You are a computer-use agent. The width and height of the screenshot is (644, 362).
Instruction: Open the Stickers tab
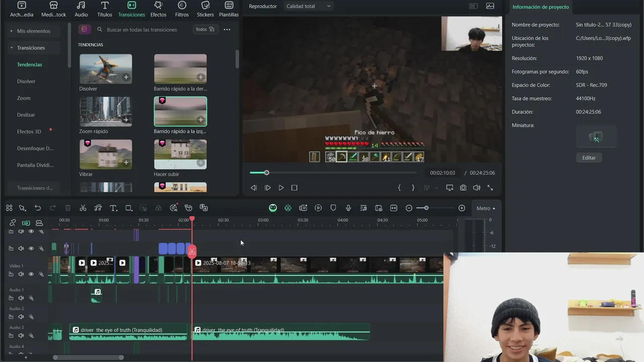205,9
